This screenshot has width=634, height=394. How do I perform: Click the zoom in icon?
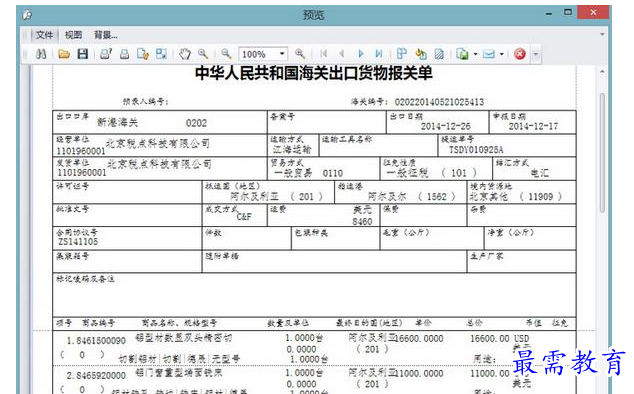300,54
